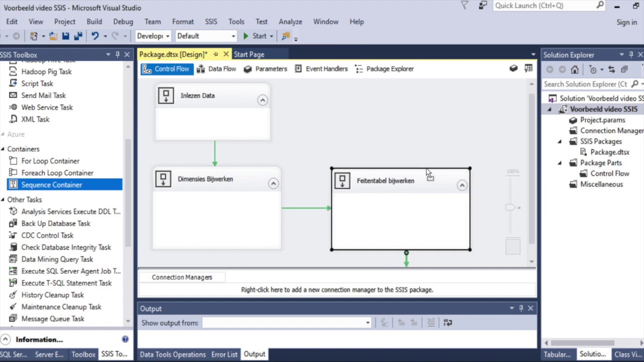This screenshot has height=362, width=644.
Task: Collapse the Other Tasks toolbox group
Action: click(3, 200)
